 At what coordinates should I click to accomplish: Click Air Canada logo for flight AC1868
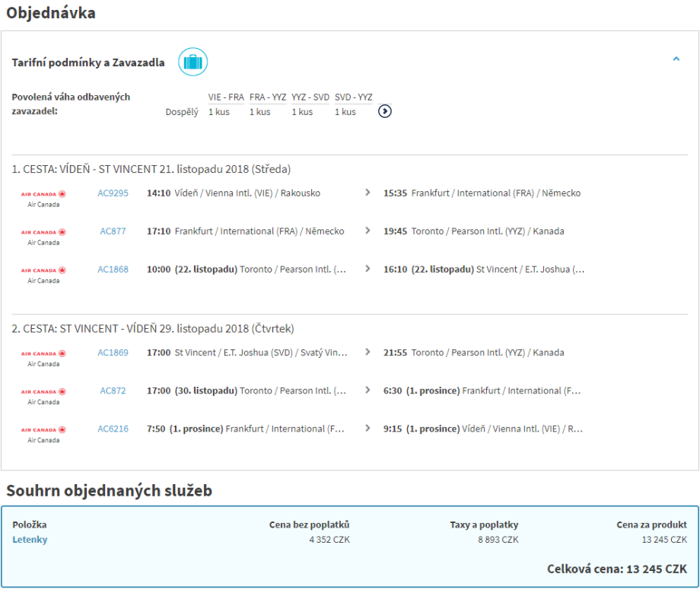tap(43, 270)
